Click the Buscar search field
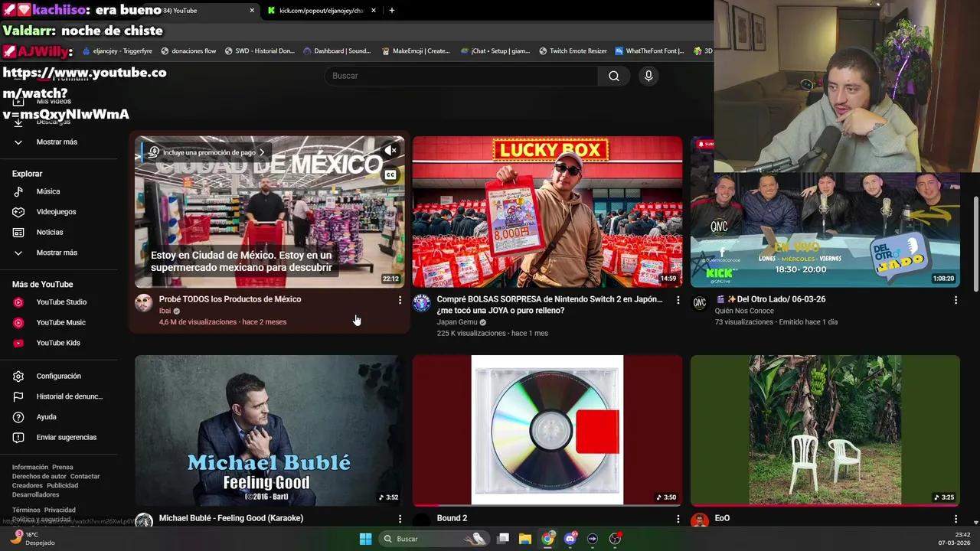980x551 pixels. point(462,76)
